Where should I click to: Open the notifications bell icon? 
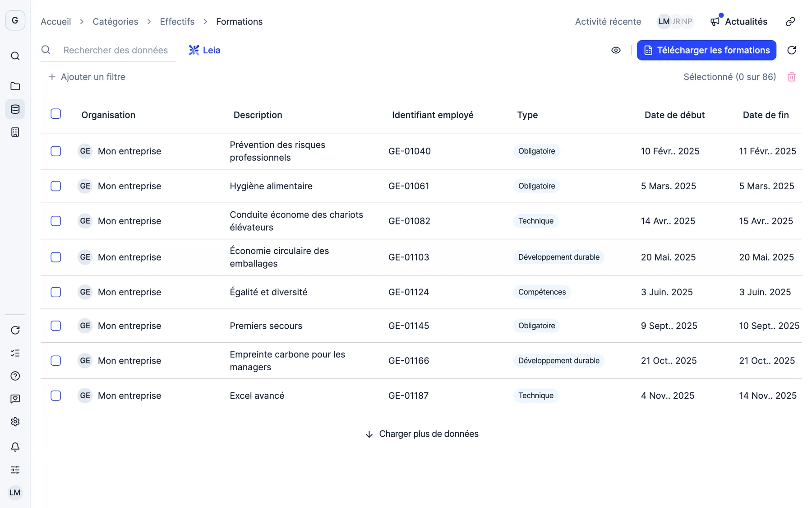[x=15, y=447]
